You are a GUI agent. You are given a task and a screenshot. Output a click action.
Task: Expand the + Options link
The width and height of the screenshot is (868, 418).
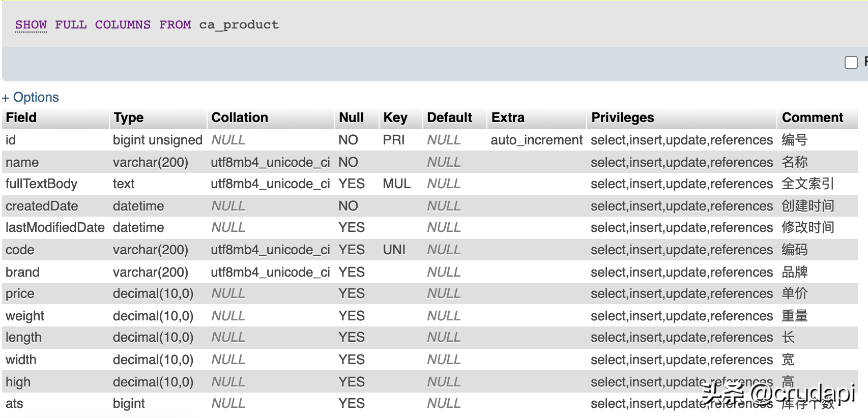31,97
